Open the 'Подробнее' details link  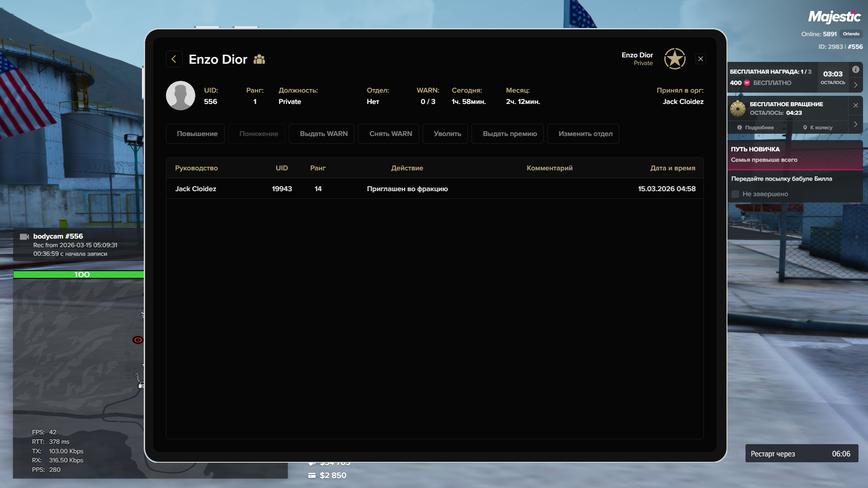click(x=755, y=127)
